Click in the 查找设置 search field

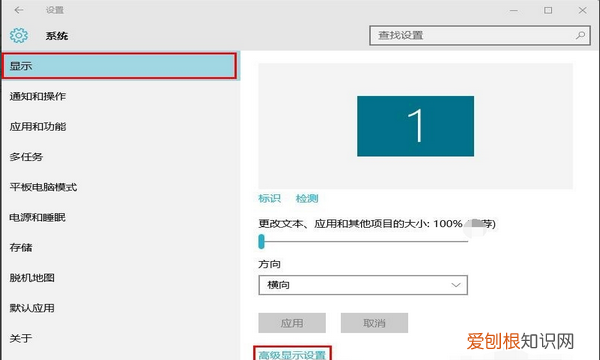point(479,36)
